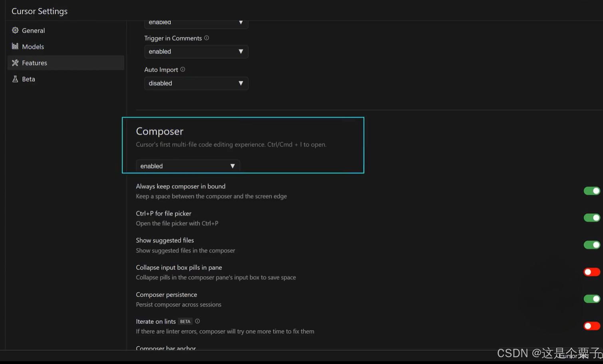Viewport: 603px width, 364px height.
Task: Click the Show suggested files label
Action: click(x=165, y=240)
